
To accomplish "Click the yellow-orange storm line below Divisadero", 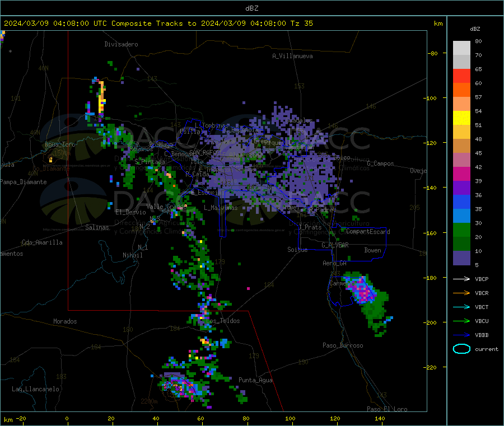I will [x=101, y=98].
